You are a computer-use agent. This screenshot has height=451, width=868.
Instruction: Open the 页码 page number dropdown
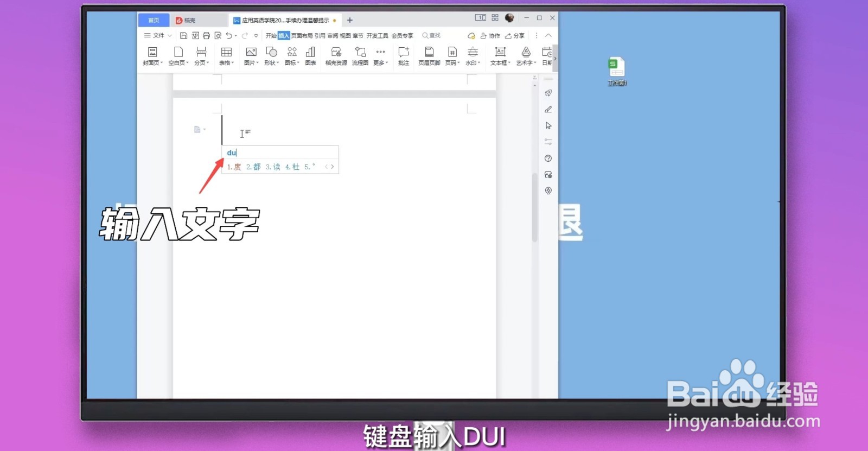point(452,56)
